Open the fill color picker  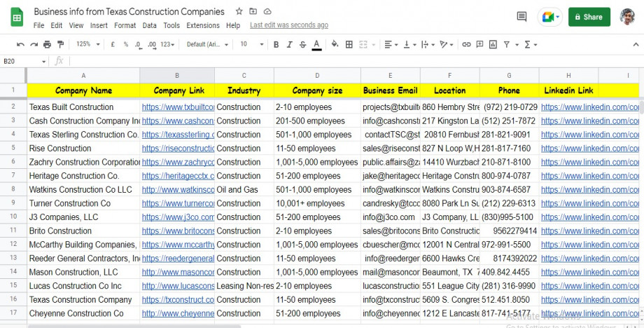point(335,44)
